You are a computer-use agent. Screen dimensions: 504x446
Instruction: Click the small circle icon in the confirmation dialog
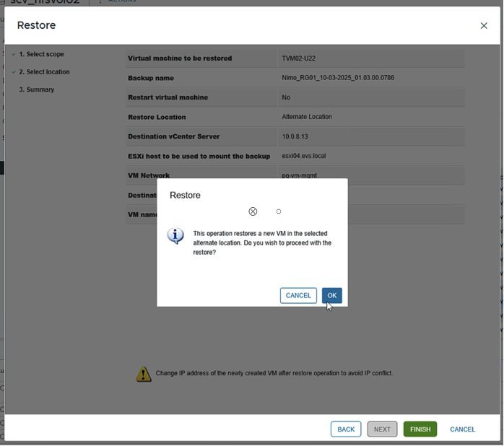pos(279,211)
